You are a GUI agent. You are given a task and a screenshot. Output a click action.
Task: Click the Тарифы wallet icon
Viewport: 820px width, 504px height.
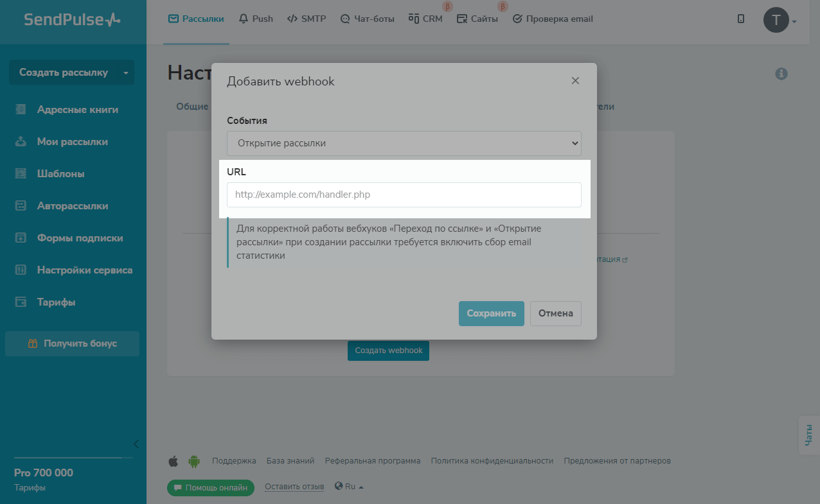pyautogui.click(x=21, y=302)
